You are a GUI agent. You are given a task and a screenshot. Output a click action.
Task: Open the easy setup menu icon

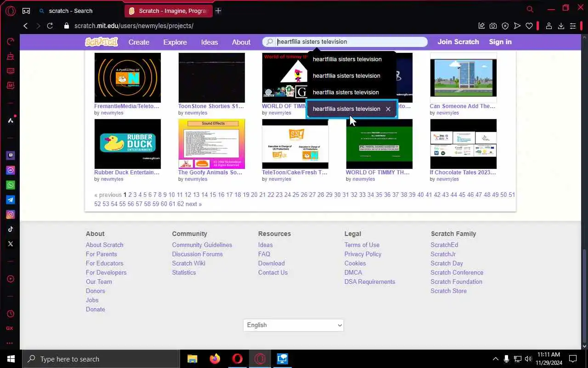(573, 26)
